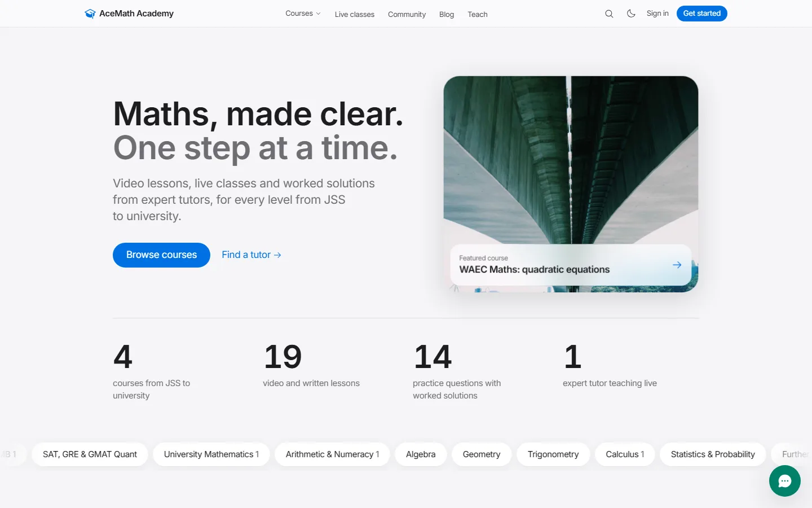812x508 pixels.
Task: Open the Calculus category chip
Action: coord(625,454)
